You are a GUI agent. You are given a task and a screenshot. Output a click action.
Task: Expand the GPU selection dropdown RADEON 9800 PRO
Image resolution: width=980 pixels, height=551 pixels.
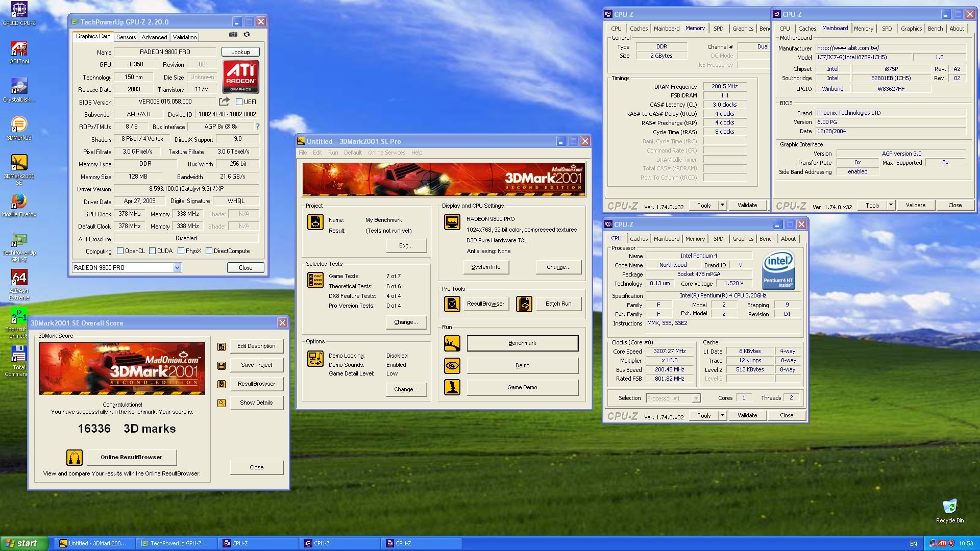[x=177, y=268]
